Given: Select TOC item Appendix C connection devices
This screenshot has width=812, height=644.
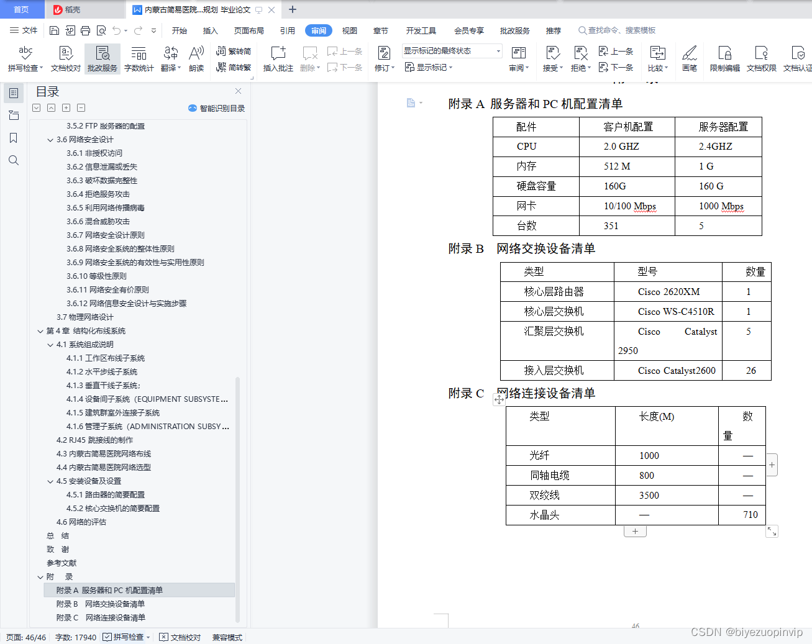Looking at the screenshot, I should [101, 618].
